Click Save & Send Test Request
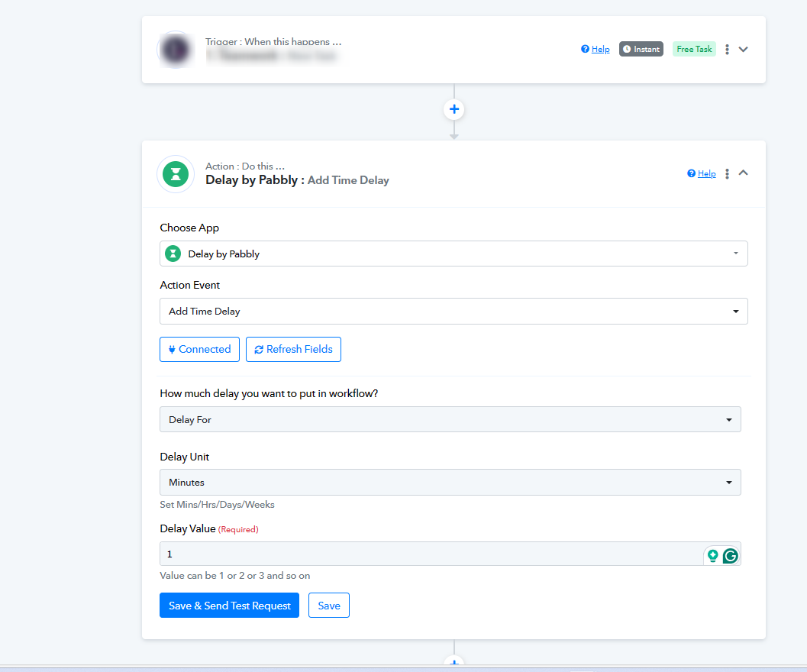This screenshot has width=807, height=672. tap(230, 606)
